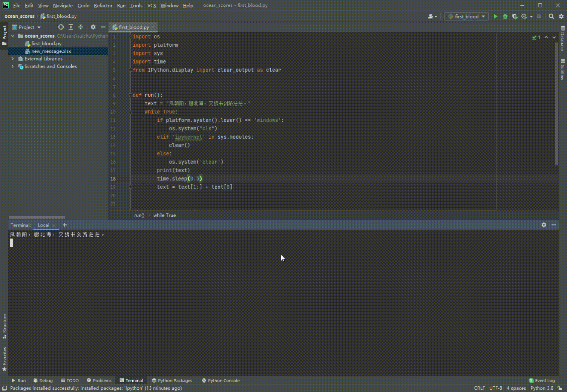Collapse the Terminal tool window
Viewport: 567px width, 392px height.
point(553,225)
